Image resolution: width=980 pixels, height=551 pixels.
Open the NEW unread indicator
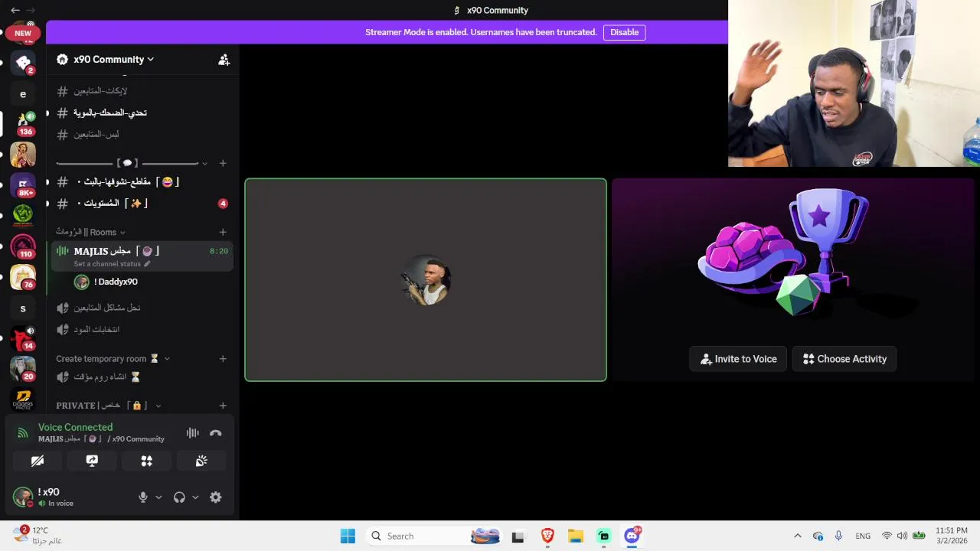pyautogui.click(x=23, y=33)
